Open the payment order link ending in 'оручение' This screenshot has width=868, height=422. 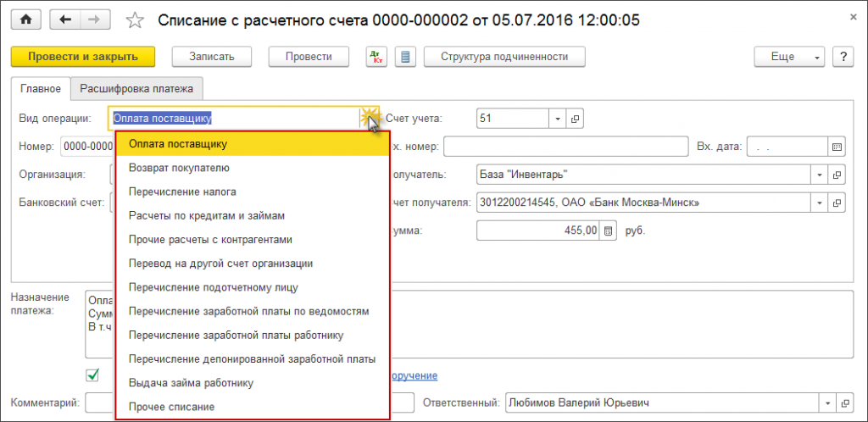pyautogui.click(x=414, y=375)
